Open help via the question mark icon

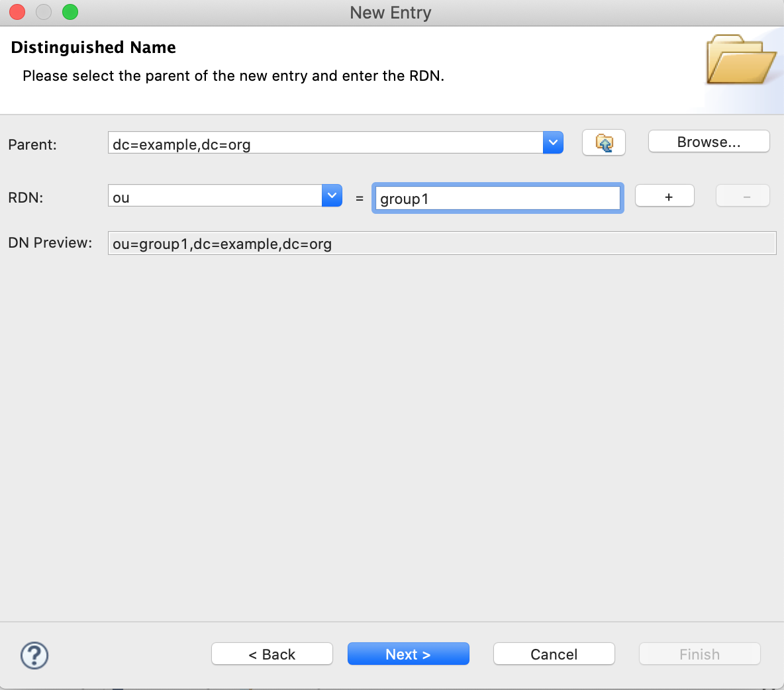click(34, 654)
